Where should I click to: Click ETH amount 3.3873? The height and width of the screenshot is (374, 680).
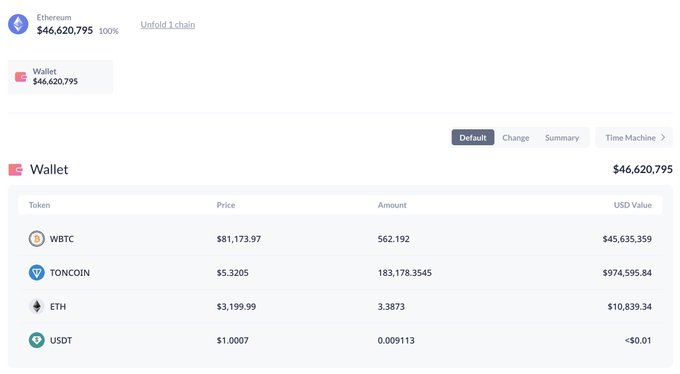click(391, 306)
